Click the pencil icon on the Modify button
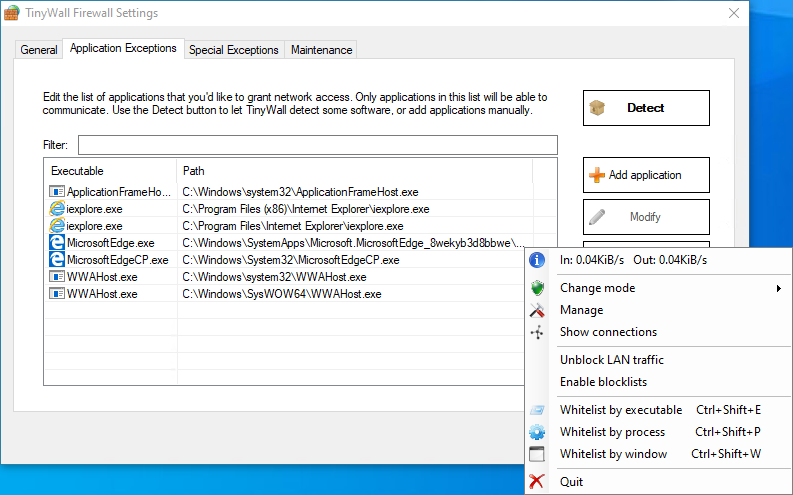 (x=597, y=217)
